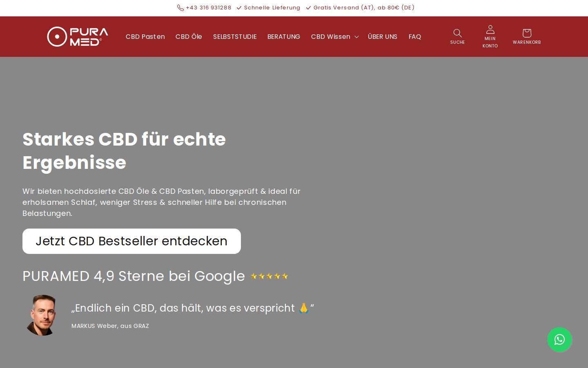Click MARKUS Weber, aus GRAZ caption
588x368 pixels.
(x=110, y=326)
